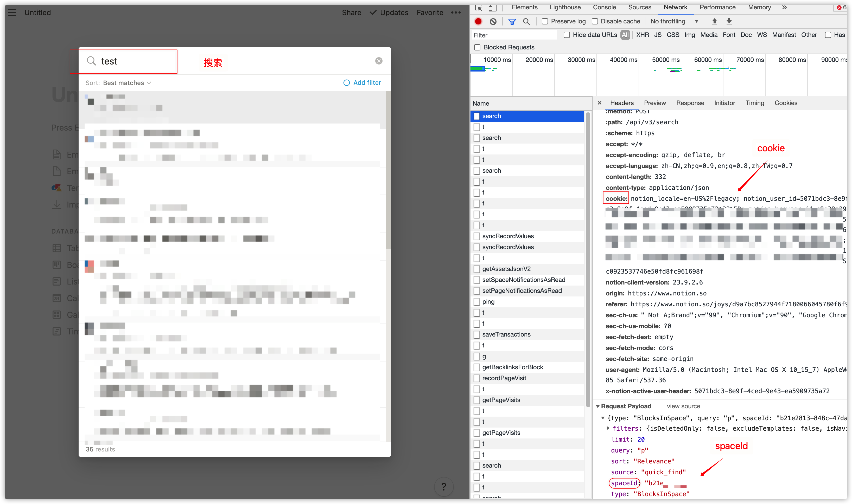Clear the search field with X icon
Screen dimensions: 852x504
coord(379,61)
